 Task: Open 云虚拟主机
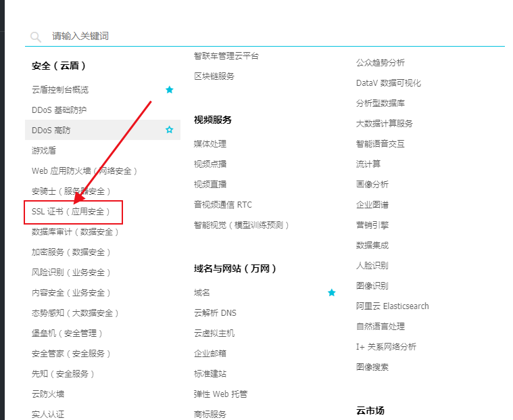point(214,333)
